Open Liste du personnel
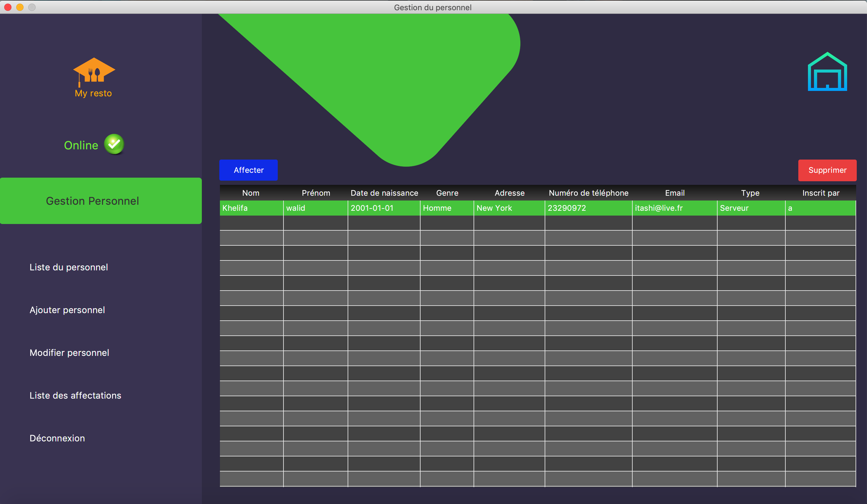The height and width of the screenshot is (504, 867). 69,267
